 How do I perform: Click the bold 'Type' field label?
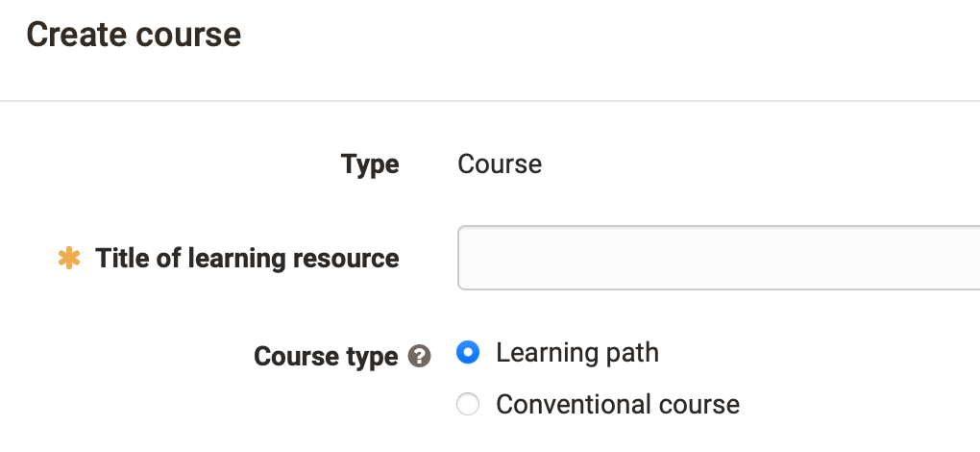click(370, 164)
